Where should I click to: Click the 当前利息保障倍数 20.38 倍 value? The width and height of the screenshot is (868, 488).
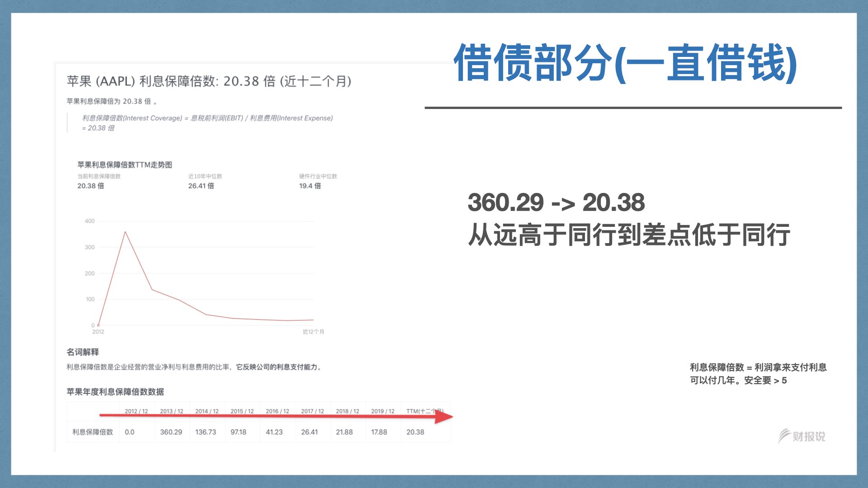(90, 186)
